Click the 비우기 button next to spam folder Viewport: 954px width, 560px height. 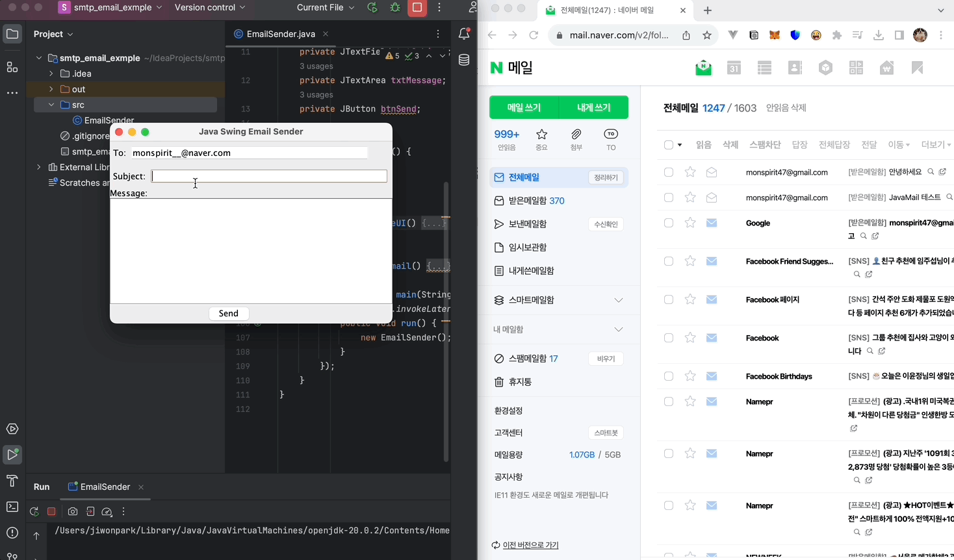click(x=606, y=359)
